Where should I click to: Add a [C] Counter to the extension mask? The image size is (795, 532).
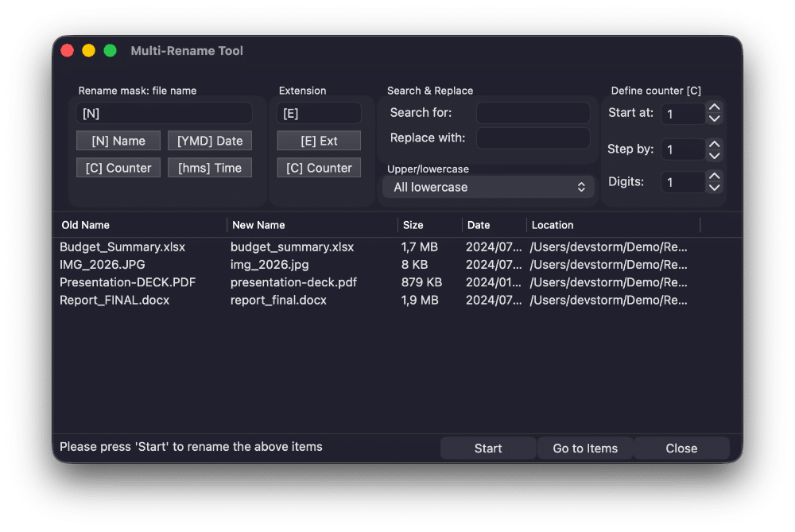[x=318, y=167]
